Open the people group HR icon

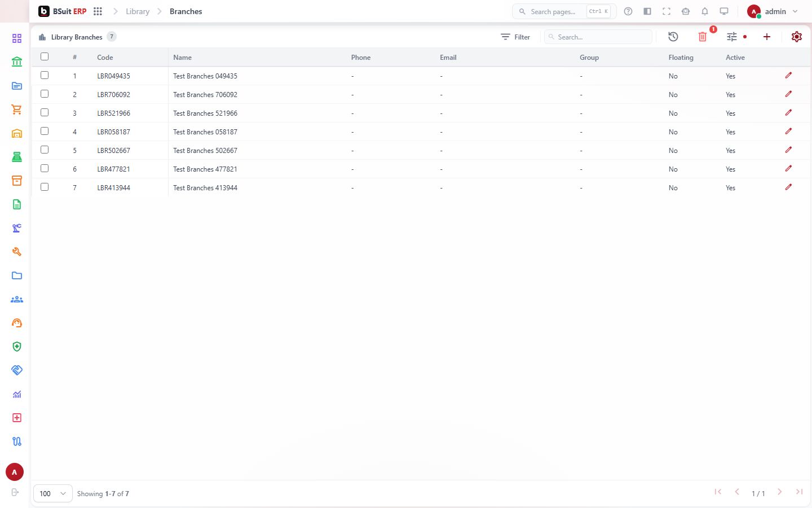(17, 299)
